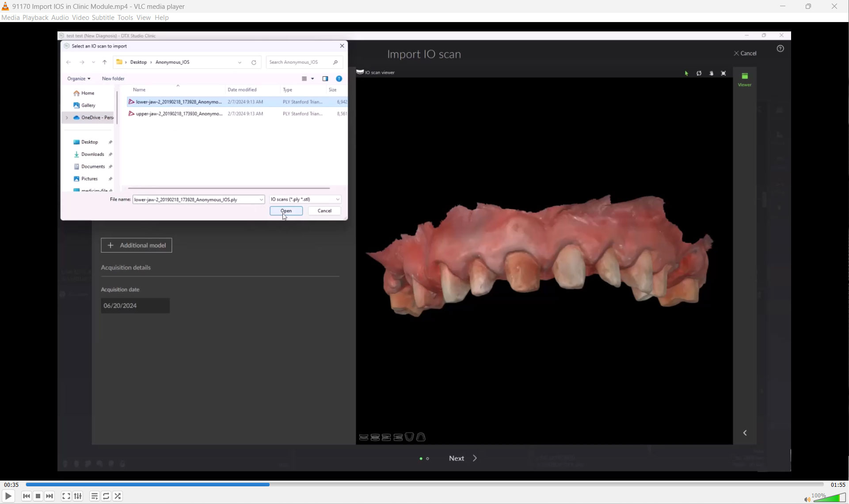Open the VLC Video menu

coord(80,18)
